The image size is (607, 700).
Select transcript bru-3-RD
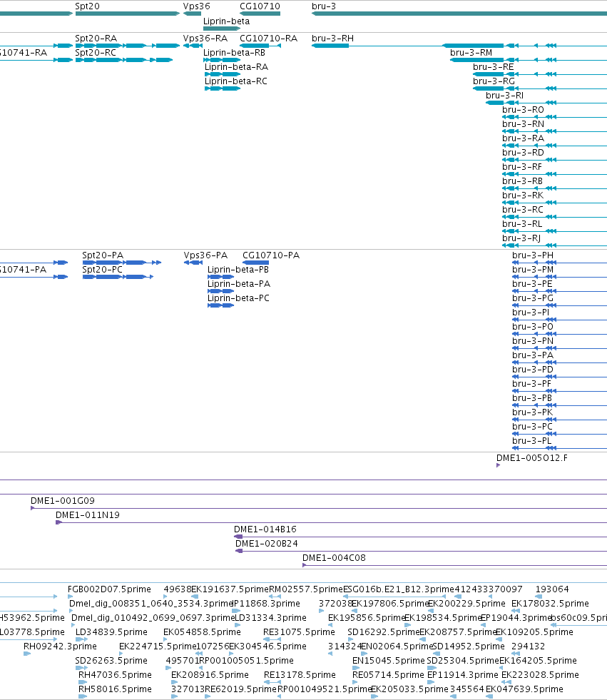[523, 153]
